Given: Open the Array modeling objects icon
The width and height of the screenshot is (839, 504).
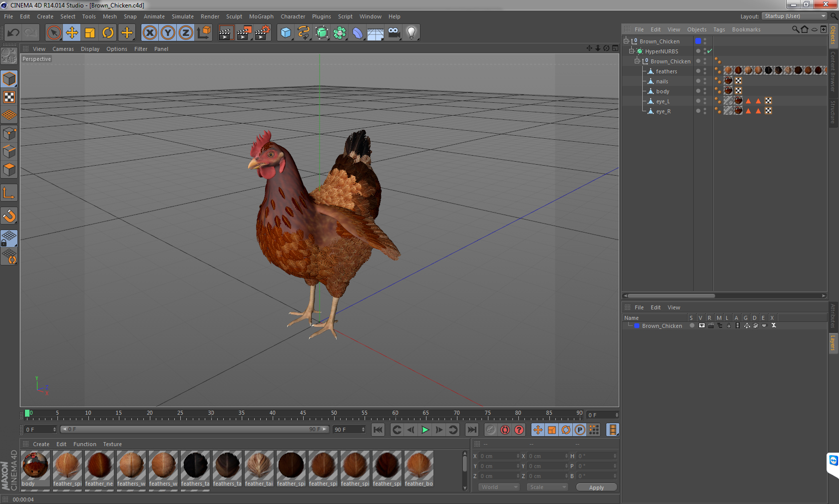Looking at the screenshot, I should 340,33.
